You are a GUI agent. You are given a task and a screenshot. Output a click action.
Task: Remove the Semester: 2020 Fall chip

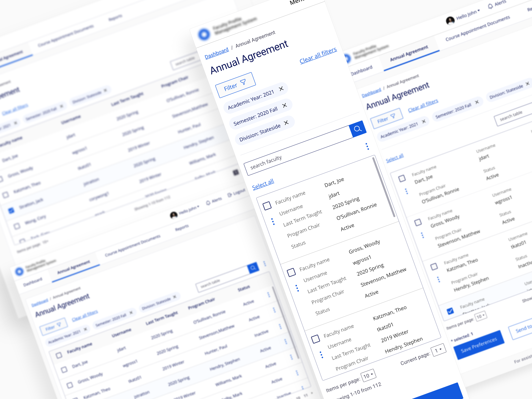284,105
